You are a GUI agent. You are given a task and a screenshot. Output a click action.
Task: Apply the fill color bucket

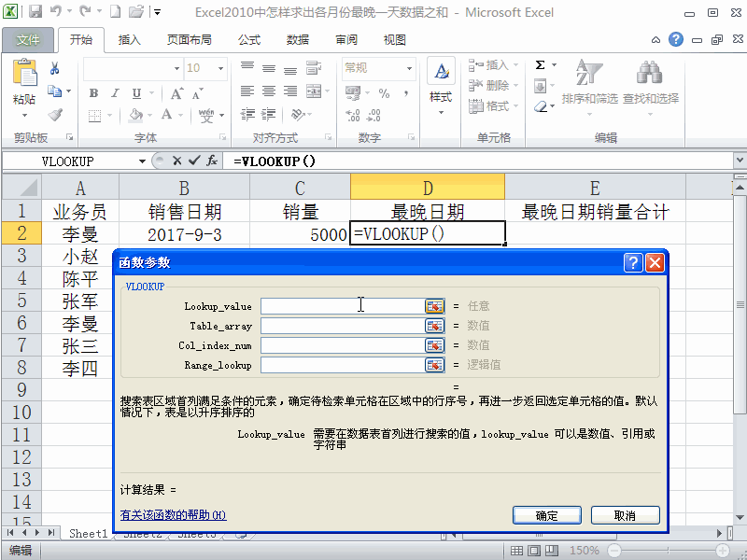[136, 115]
